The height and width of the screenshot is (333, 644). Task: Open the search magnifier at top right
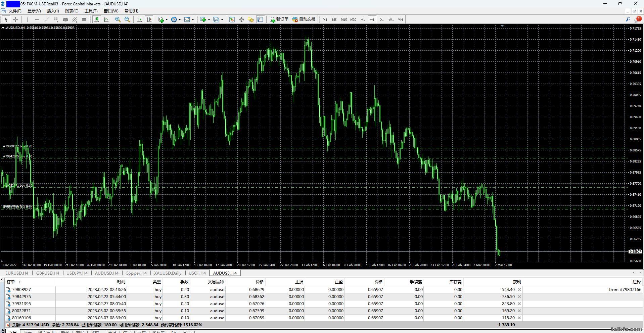[x=628, y=19]
